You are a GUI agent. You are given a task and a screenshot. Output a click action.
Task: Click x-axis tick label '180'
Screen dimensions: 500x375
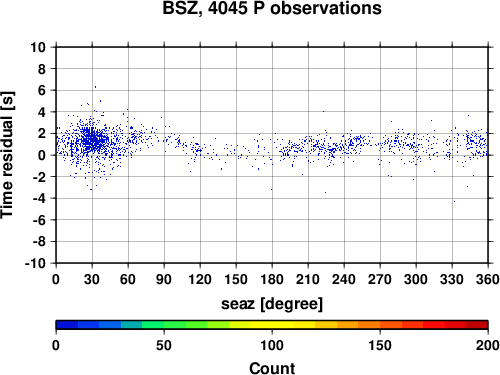tap(272, 279)
